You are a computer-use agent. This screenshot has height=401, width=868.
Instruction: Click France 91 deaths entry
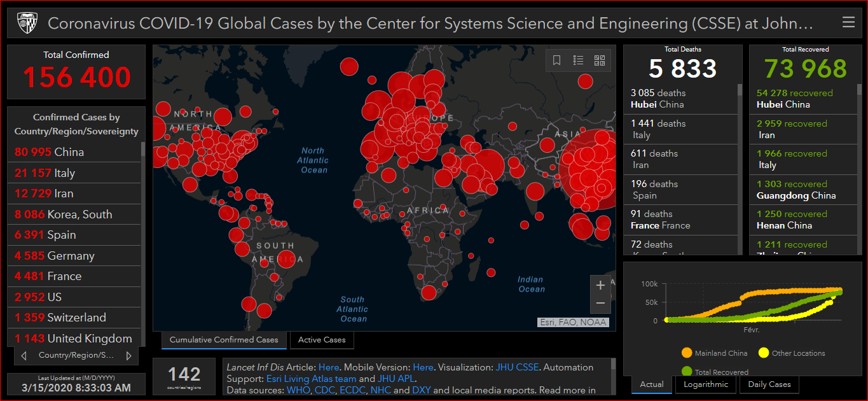click(x=680, y=220)
